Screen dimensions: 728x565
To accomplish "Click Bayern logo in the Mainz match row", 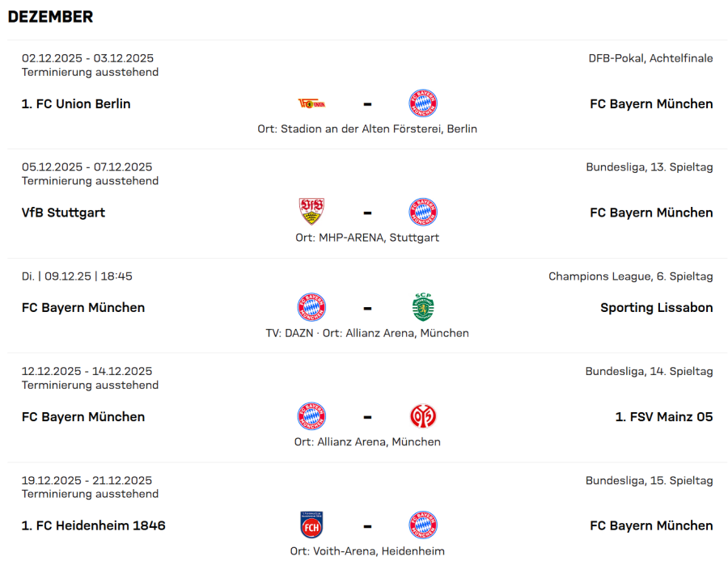I will (311, 416).
